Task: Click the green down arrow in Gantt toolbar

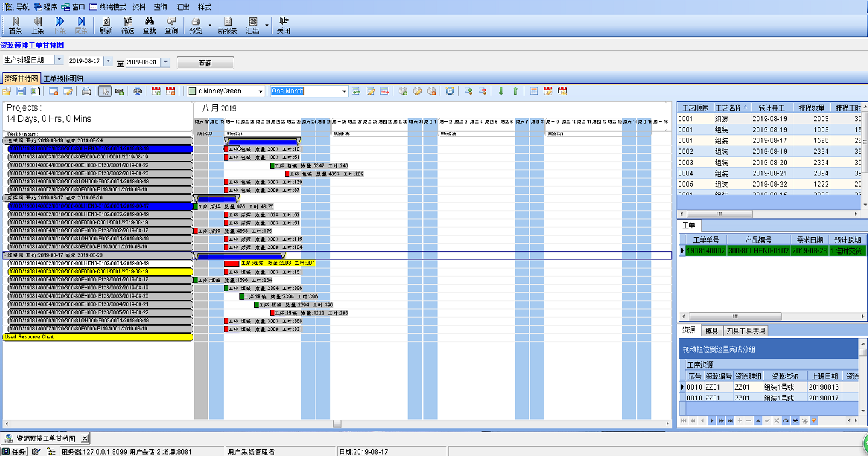Action: [501, 91]
